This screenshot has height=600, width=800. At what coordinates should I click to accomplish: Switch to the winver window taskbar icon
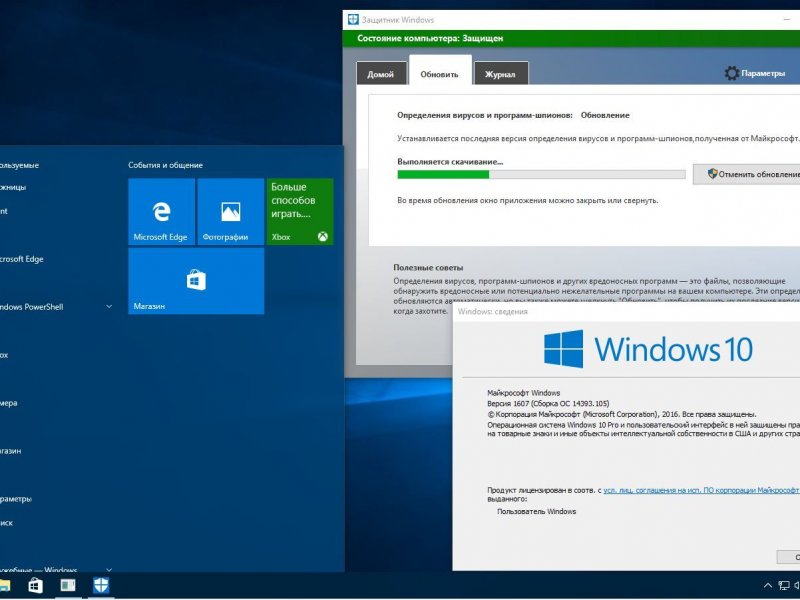[68, 585]
